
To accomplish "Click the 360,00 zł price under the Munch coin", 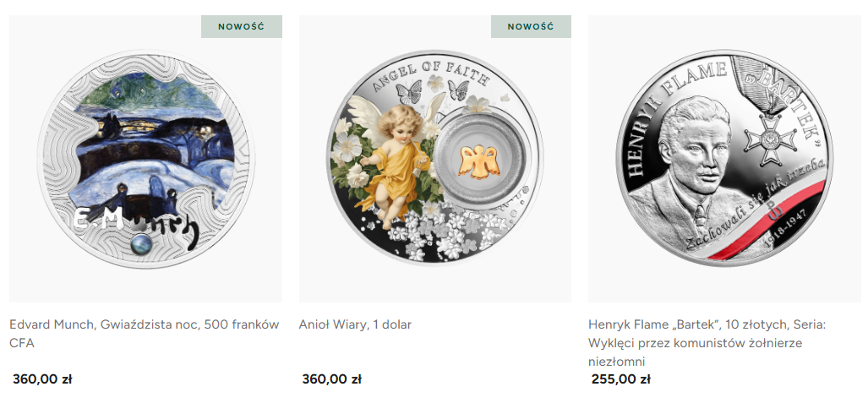I will tap(42, 379).
